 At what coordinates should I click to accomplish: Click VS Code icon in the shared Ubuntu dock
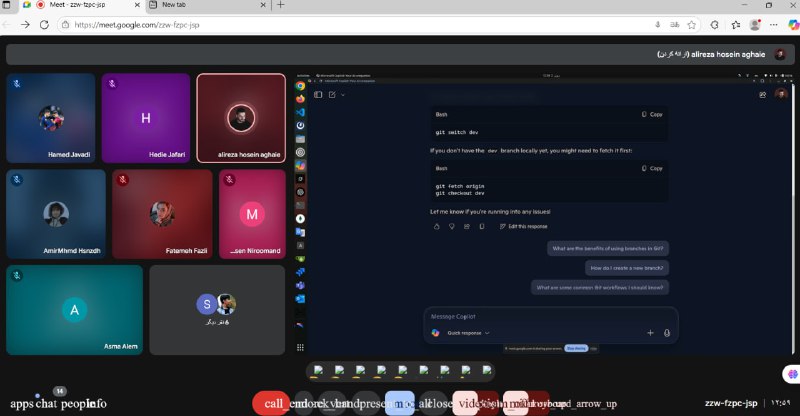(x=301, y=112)
